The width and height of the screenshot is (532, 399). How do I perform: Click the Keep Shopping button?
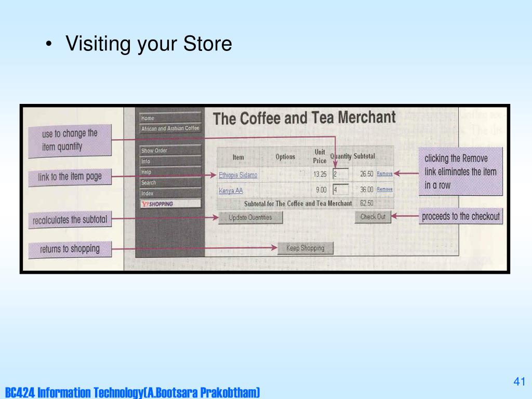coord(305,248)
